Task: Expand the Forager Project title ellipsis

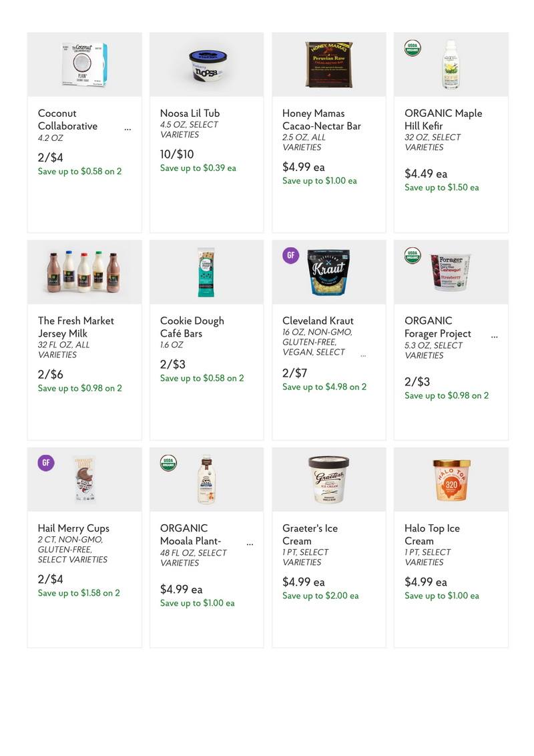Action: coord(495,337)
